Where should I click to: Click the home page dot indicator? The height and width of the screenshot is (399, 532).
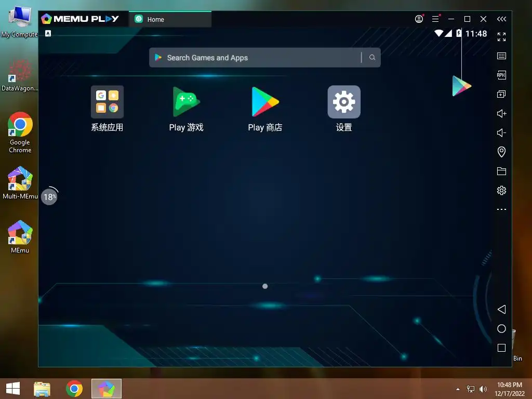[x=265, y=286]
